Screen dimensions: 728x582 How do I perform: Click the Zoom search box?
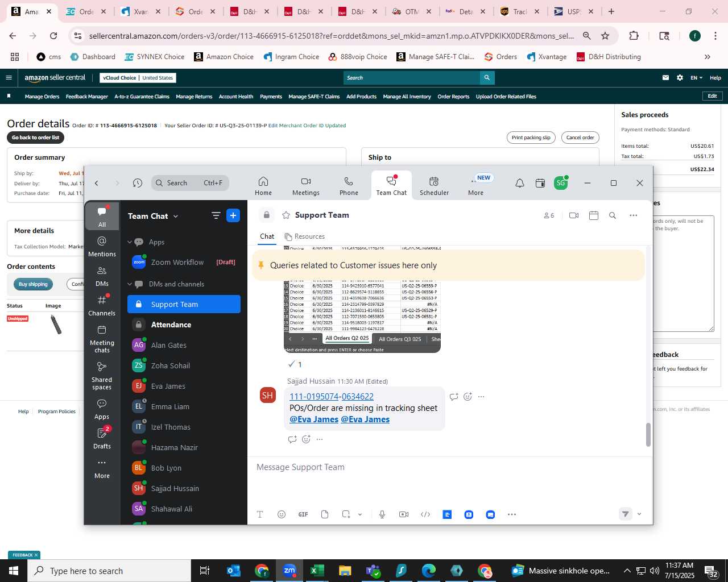pos(191,183)
